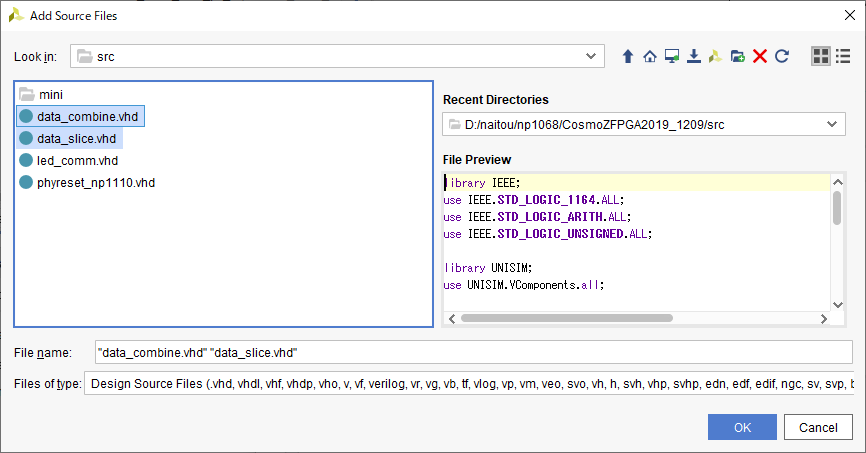Click the icon next to led_comm.vhd

pyautogui.click(x=26, y=160)
